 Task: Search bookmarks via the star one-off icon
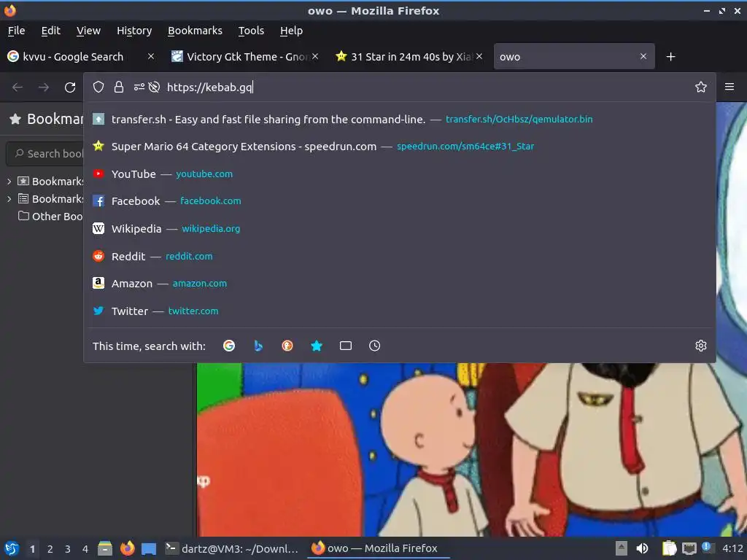[317, 346]
